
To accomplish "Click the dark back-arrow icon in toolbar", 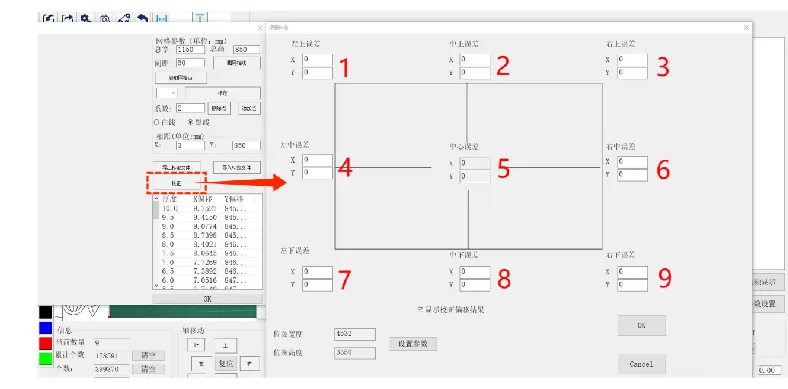I will (143, 19).
